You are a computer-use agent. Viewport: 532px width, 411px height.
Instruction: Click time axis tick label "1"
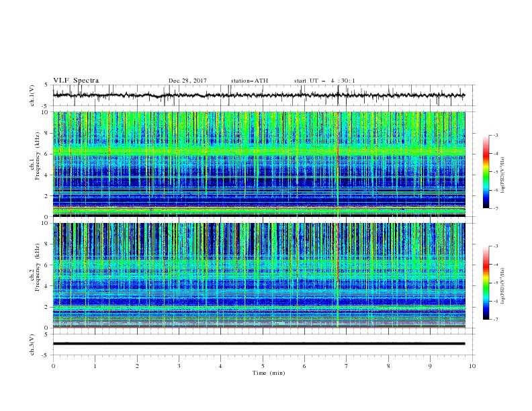[x=95, y=366]
